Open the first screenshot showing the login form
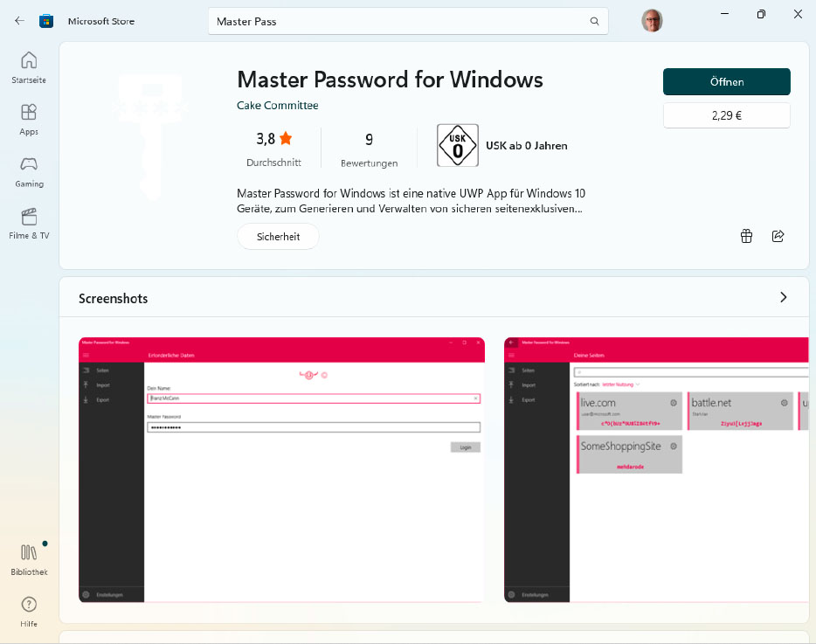 tap(281, 469)
